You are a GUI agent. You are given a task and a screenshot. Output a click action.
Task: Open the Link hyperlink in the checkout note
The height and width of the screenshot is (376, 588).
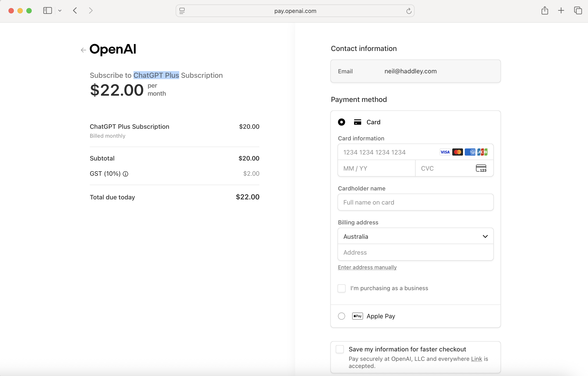tap(476, 359)
